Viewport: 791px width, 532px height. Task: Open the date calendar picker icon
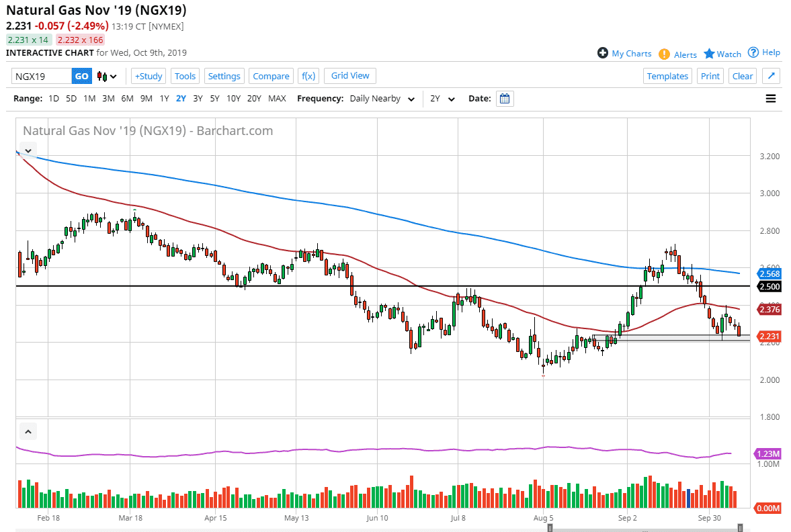coord(505,99)
